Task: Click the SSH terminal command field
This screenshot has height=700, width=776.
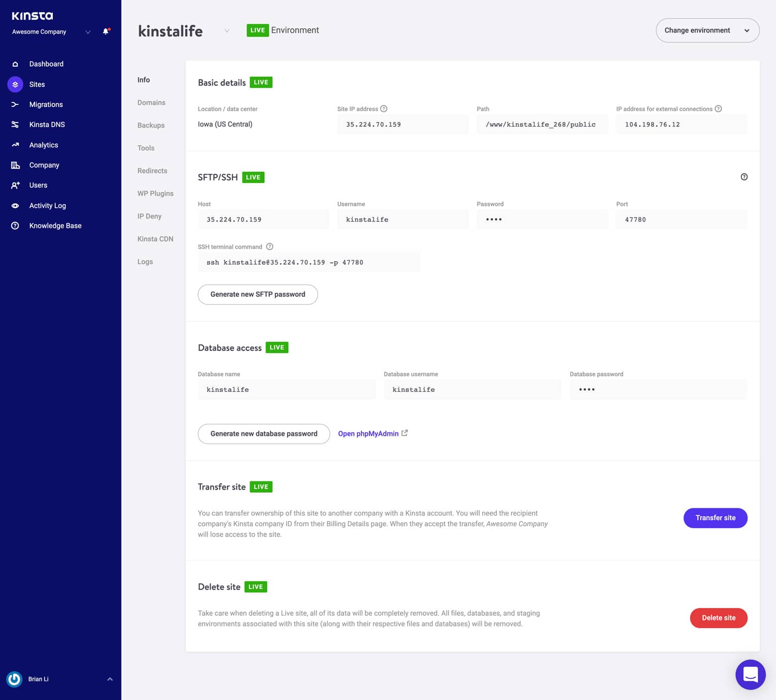Action: tap(308, 263)
